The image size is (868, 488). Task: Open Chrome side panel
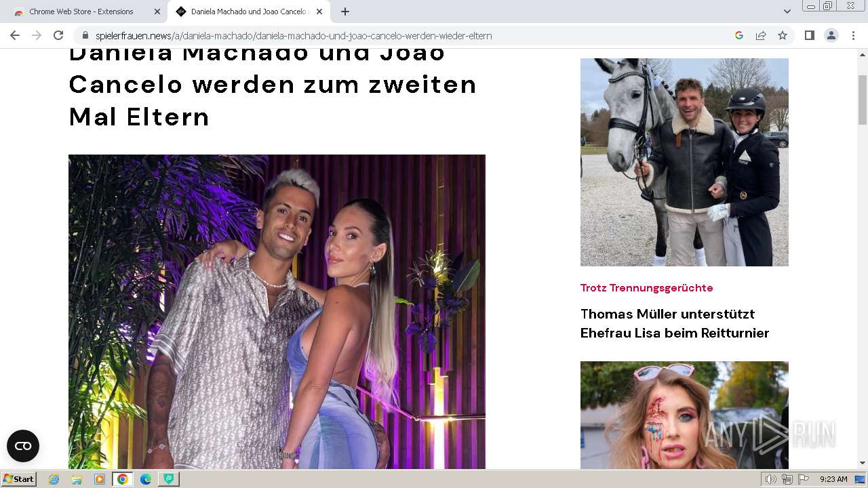(809, 35)
